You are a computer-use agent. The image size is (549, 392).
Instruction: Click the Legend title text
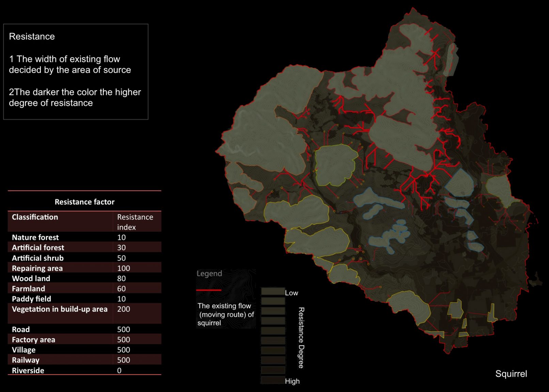209,274
